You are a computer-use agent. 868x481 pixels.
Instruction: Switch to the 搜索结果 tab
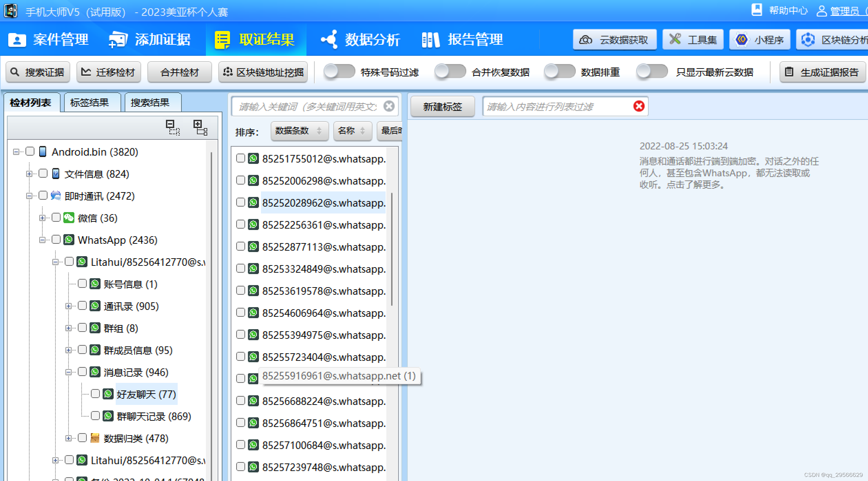(x=150, y=102)
